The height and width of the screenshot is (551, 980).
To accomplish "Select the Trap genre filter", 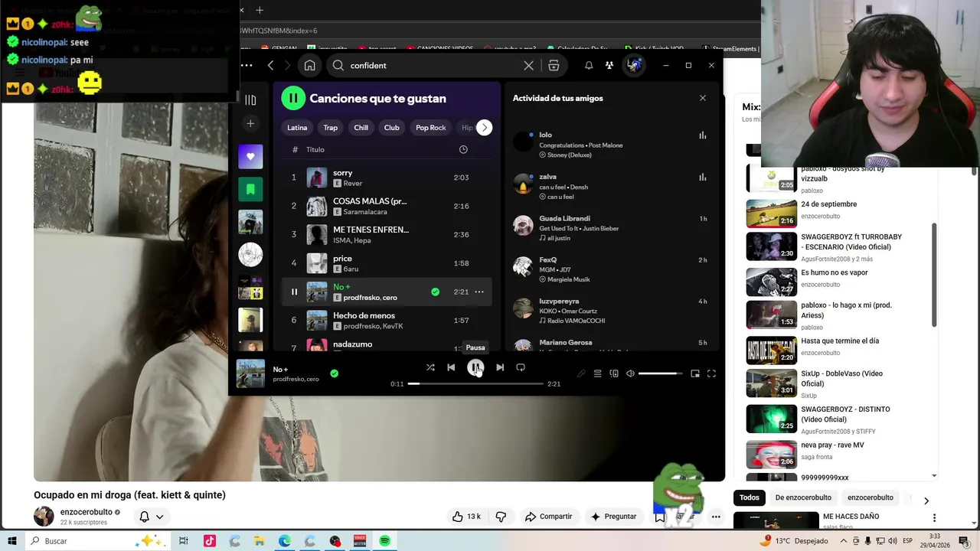I will (x=331, y=128).
